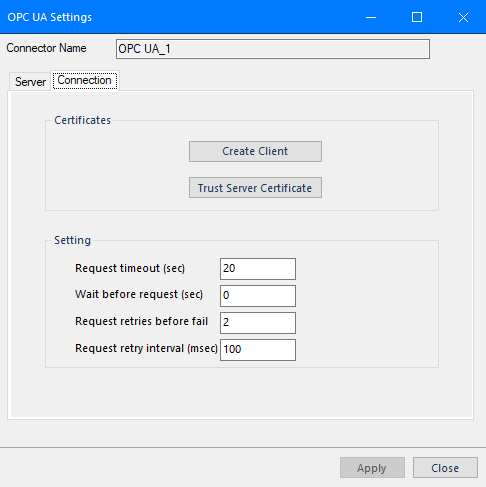486x487 pixels.
Task: Click the 'Request timeout (sec)' label
Action: coord(130,268)
